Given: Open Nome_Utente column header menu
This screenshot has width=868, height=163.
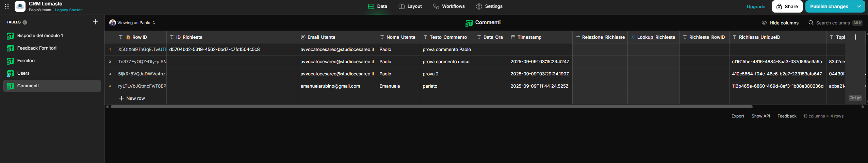Looking at the screenshot, I should [x=398, y=37].
